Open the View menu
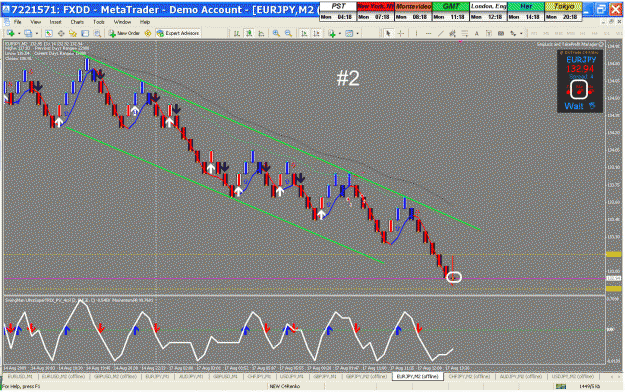Screen dimensions: 625x392 pyautogui.click(x=35, y=22)
